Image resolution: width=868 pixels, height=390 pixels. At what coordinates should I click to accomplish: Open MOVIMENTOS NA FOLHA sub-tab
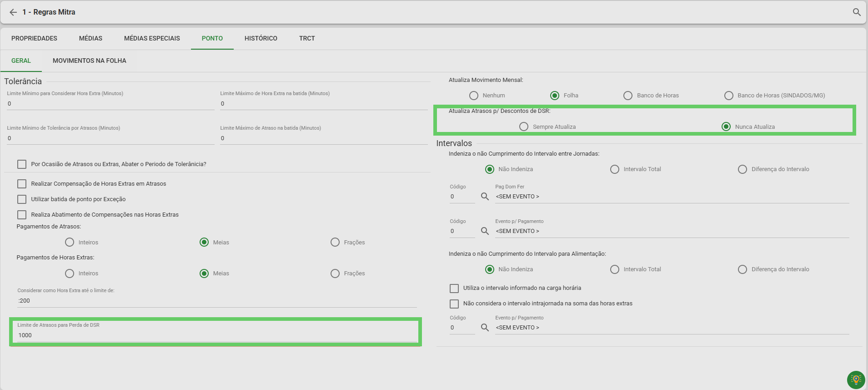click(x=90, y=61)
